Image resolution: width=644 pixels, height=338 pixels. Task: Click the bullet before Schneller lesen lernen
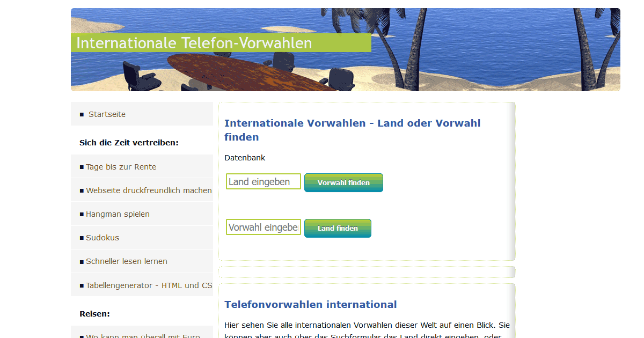(81, 261)
